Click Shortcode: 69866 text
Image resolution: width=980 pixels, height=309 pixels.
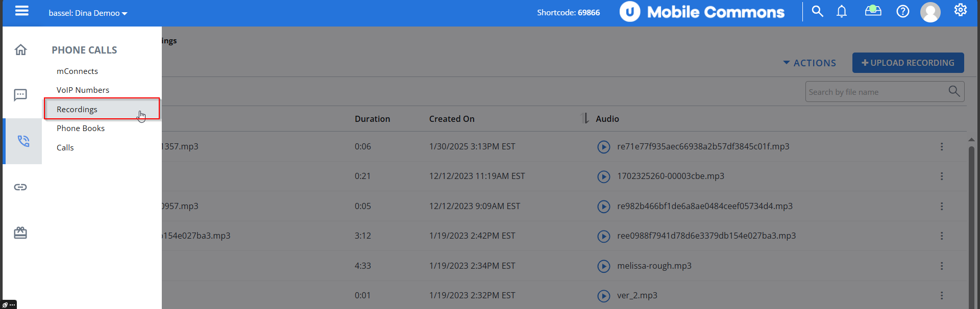click(x=568, y=13)
